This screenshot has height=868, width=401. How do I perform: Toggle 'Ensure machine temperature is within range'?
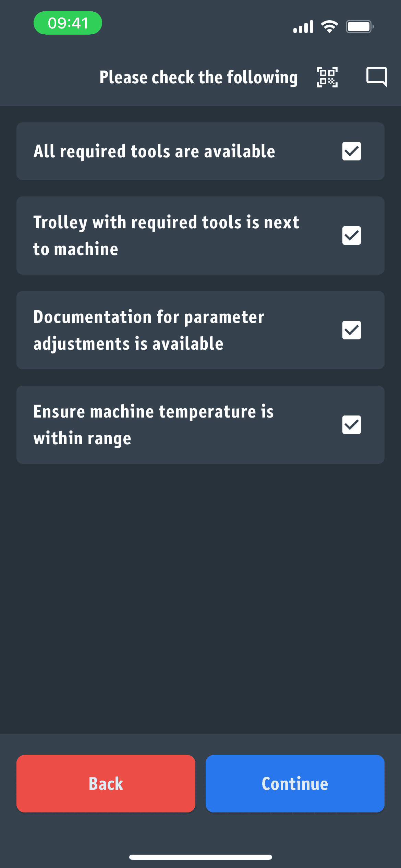pyautogui.click(x=351, y=424)
